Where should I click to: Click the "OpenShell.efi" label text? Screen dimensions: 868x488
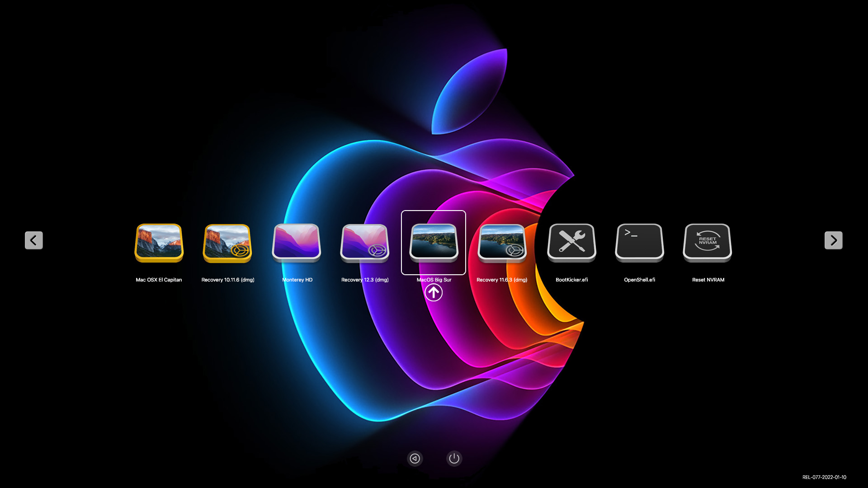click(x=639, y=280)
